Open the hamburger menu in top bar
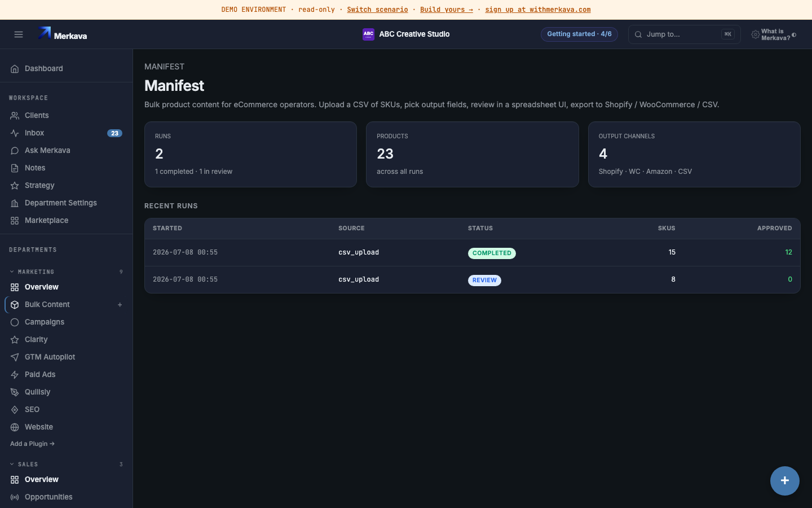The image size is (812, 508). (19, 34)
